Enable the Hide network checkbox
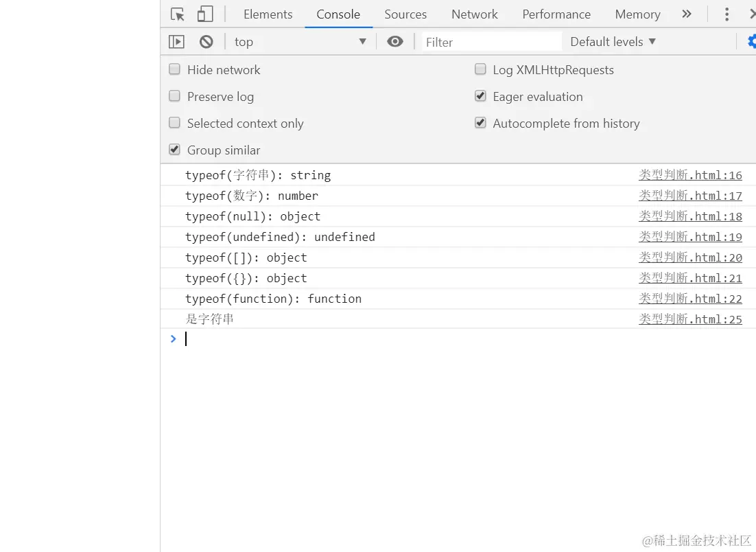Image resolution: width=756 pixels, height=552 pixels. pos(174,69)
